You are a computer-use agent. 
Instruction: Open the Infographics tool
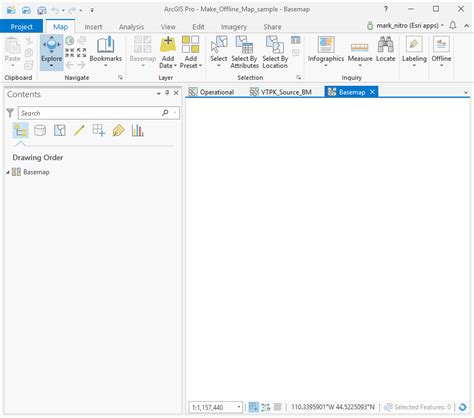[326, 51]
